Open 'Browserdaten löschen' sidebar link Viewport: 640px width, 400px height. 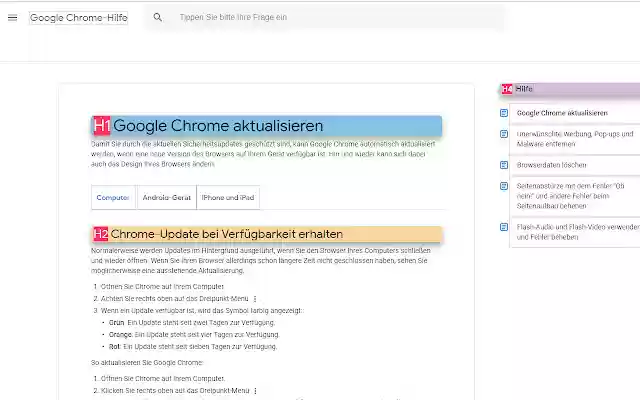coord(551,165)
